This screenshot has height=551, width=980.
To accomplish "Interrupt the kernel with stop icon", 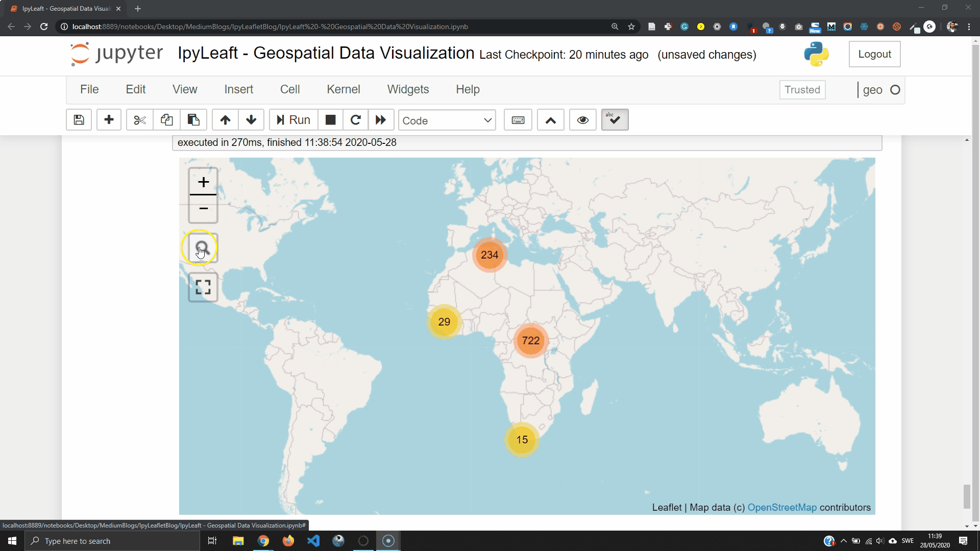I will coord(330,120).
